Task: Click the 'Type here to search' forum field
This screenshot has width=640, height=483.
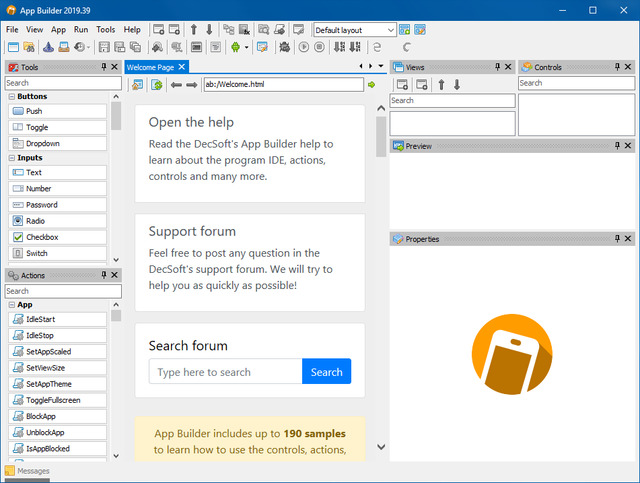Action: click(x=225, y=372)
